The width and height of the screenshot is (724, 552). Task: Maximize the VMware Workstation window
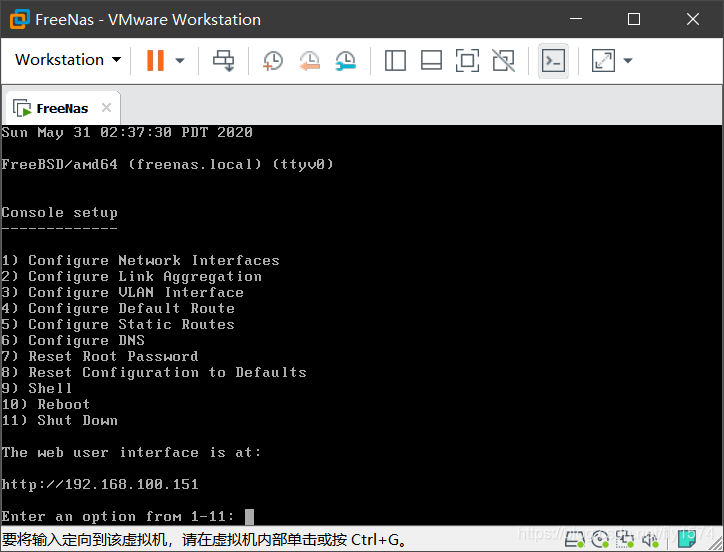pyautogui.click(x=634, y=19)
